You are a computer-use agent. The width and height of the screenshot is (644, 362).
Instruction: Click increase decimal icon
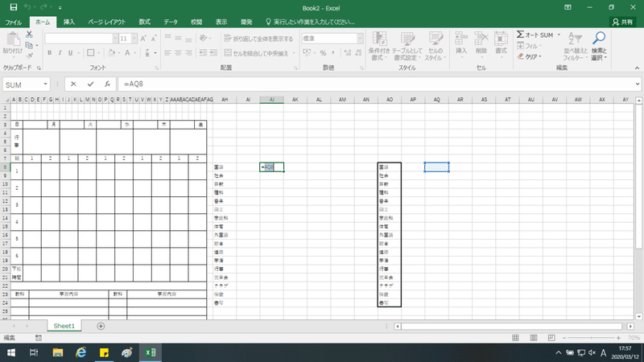348,53
